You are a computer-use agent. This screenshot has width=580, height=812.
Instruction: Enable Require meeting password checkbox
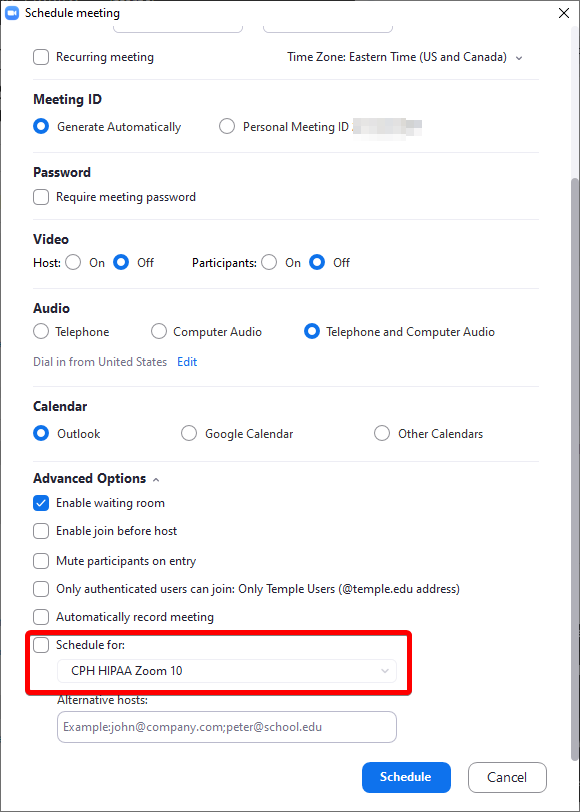pos(41,197)
